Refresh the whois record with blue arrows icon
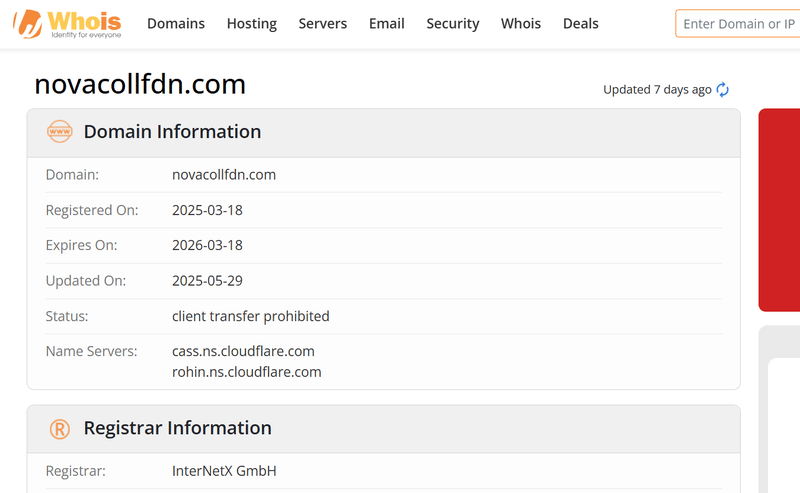This screenshot has height=493, width=800. 722,90
